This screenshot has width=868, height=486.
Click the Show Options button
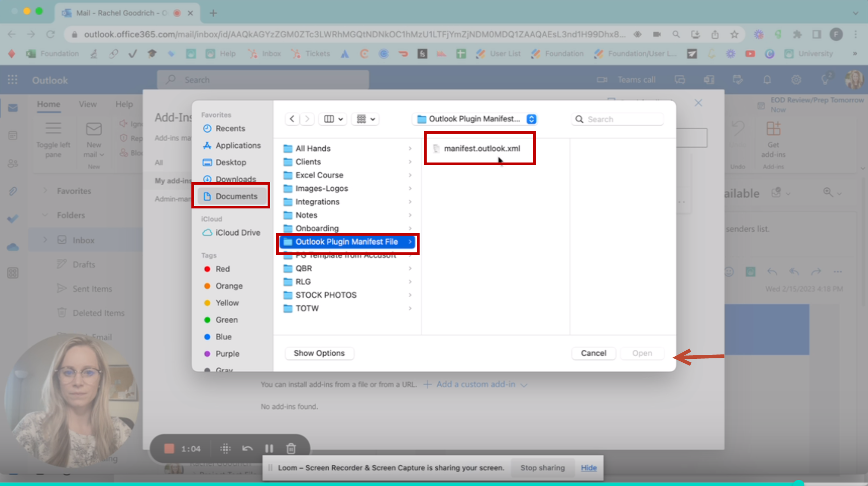click(x=319, y=353)
